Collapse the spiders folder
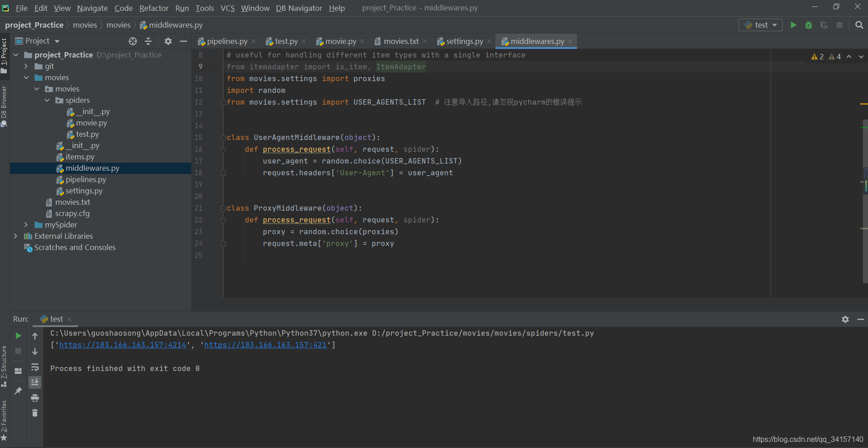The width and height of the screenshot is (868, 448). [x=47, y=100]
